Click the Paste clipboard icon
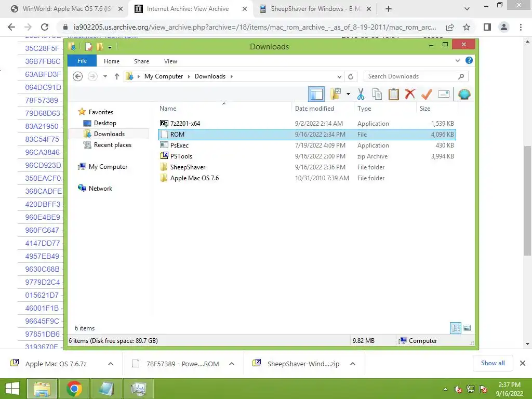Viewport: 532px width, 399px height. click(394, 94)
